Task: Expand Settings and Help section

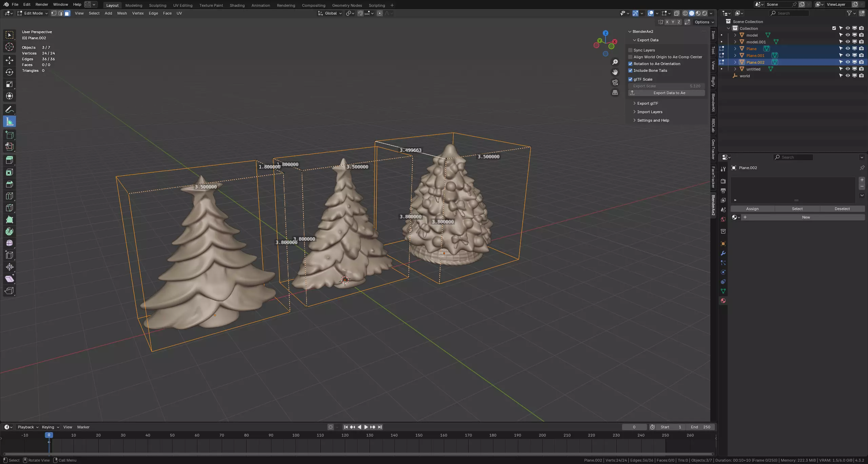Action: point(653,120)
